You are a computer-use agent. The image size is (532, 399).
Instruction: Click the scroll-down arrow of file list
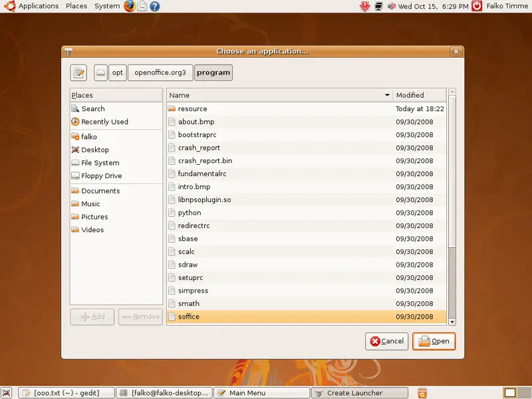coord(452,322)
